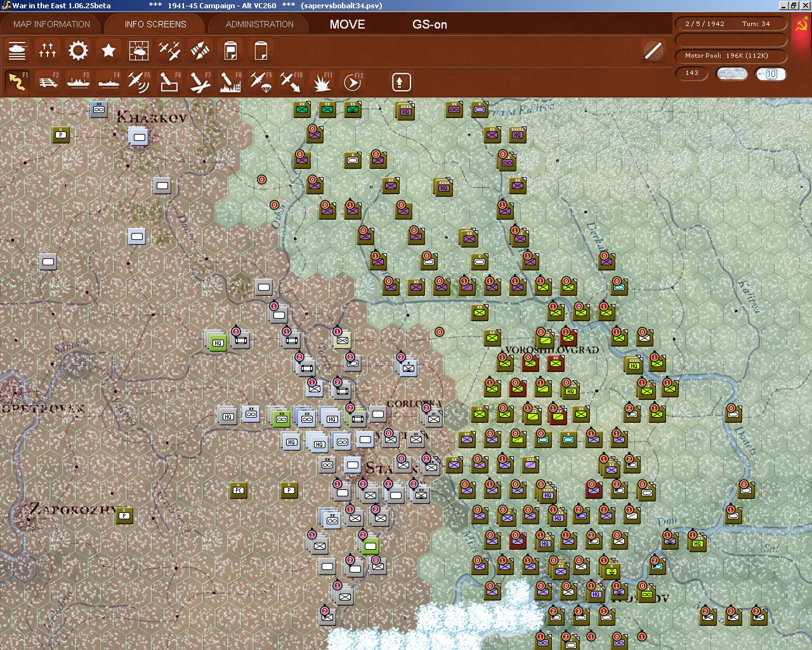Select F6 bomb unit mode
812x650 pixels.
coord(169,82)
